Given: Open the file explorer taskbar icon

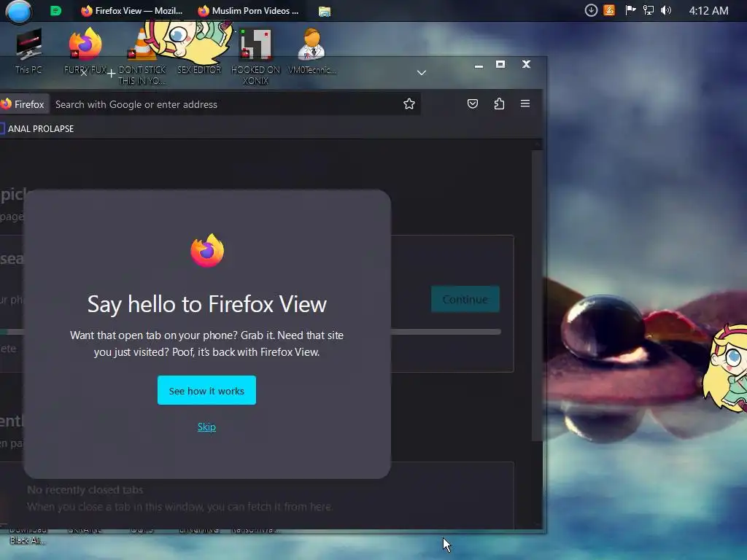Looking at the screenshot, I should (325, 11).
